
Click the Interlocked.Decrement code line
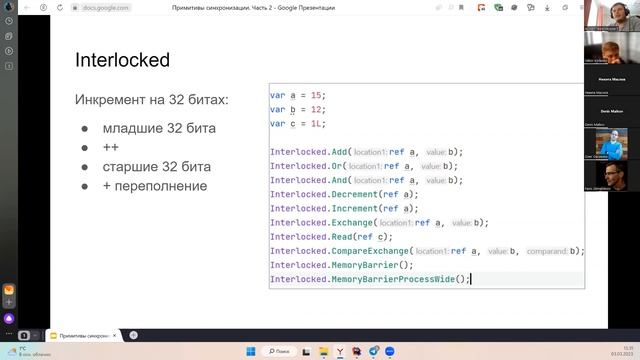(344, 194)
